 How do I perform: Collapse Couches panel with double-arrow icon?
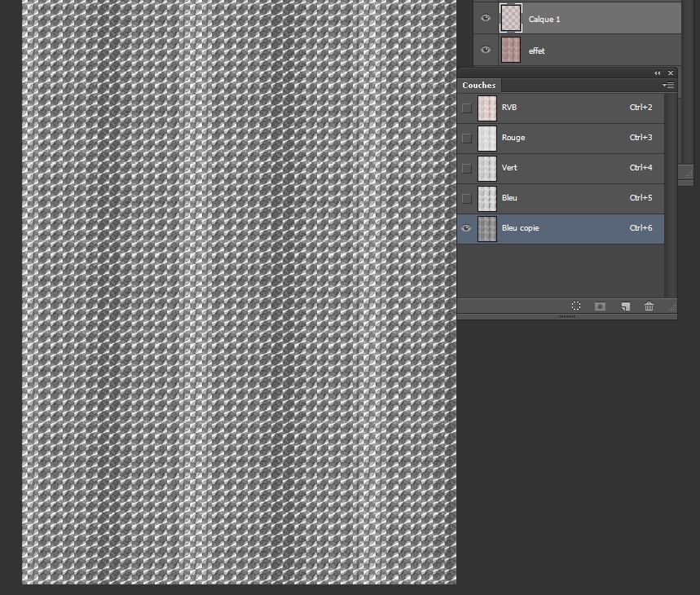657,73
